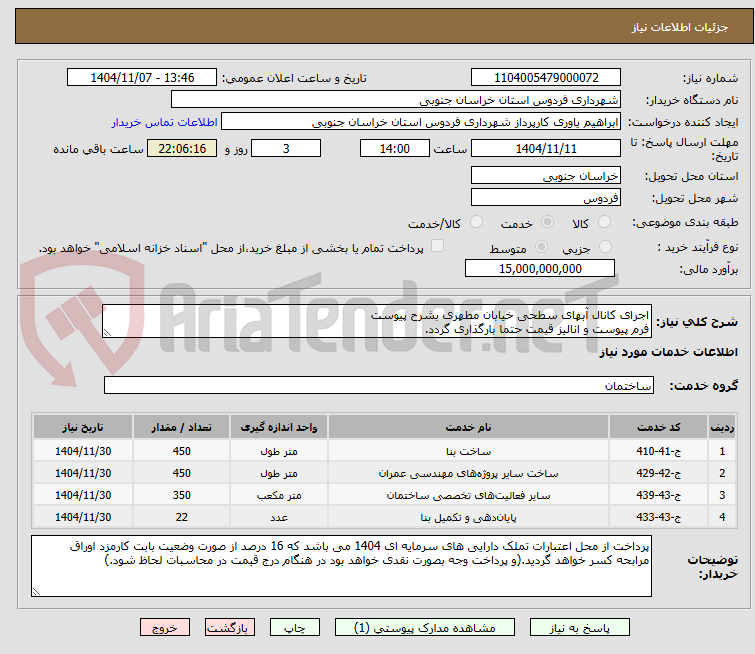Image resolution: width=755 pixels, height=654 pixels.
Task: Click the پاسخ به نیاز button
Action: point(580,628)
